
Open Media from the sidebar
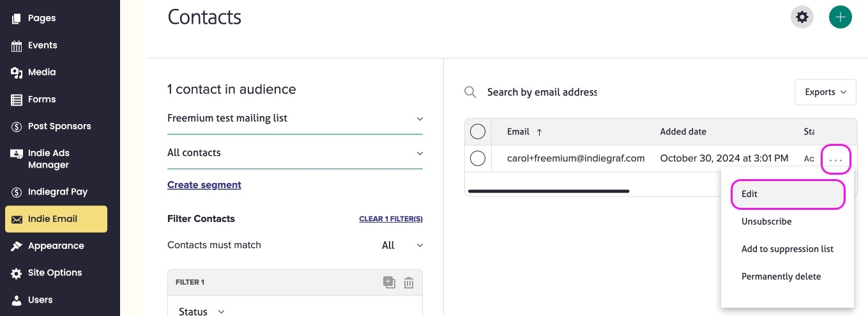tap(42, 72)
